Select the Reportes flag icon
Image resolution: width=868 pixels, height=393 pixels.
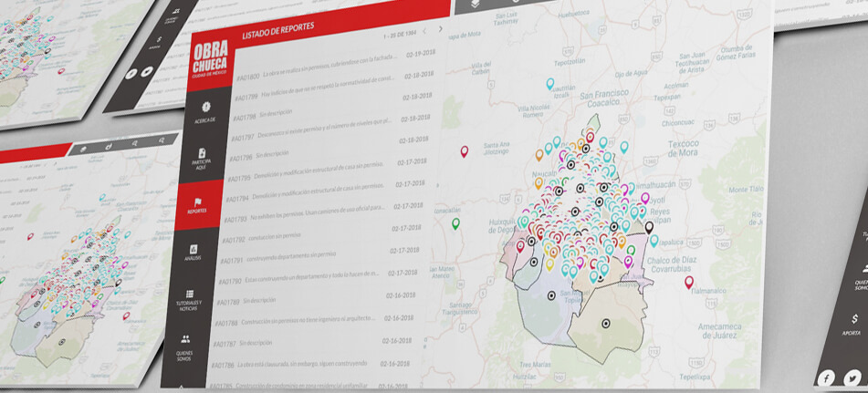(x=197, y=202)
